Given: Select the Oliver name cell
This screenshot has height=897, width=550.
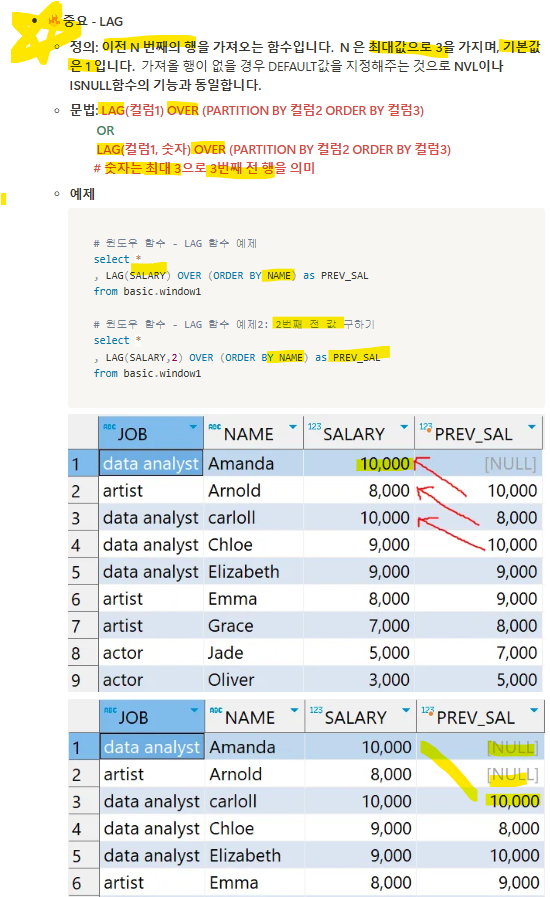Looking at the screenshot, I should tap(253, 680).
